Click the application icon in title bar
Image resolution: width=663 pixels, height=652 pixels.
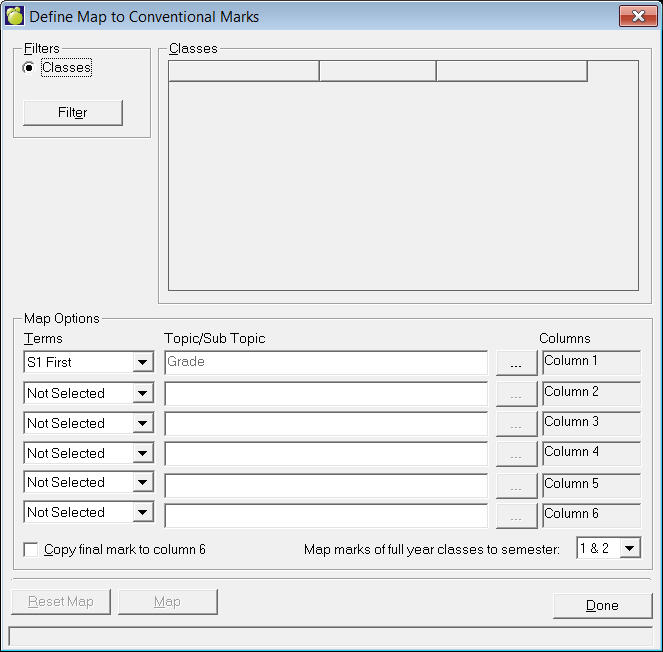click(15, 17)
